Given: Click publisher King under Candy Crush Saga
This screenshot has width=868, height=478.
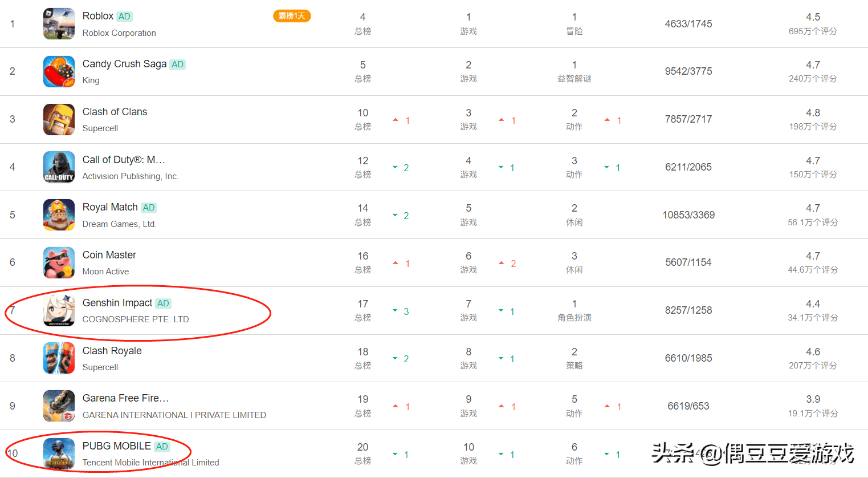Looking at the screenshot, I should (x=91, y=80).
